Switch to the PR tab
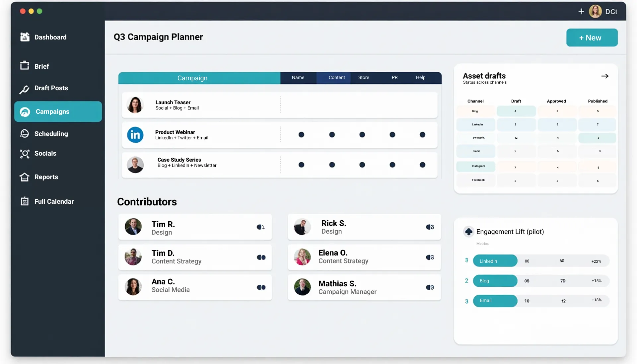The image size is (637, 364). (394, 78)
